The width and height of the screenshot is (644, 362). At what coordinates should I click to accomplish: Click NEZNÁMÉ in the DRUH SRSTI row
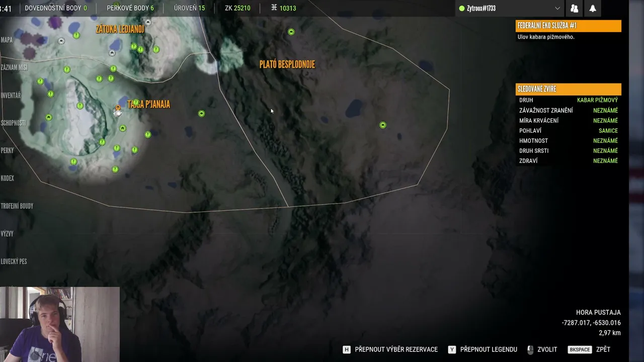(x=605, y=151)
